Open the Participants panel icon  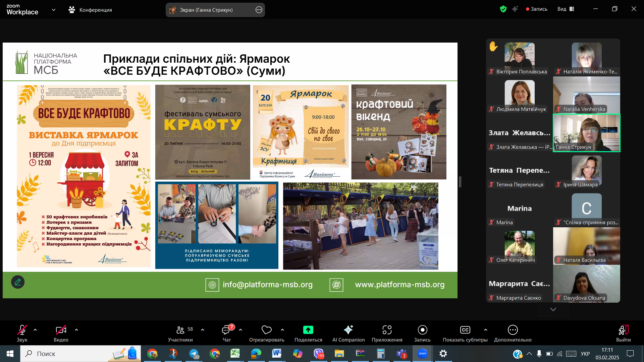[x=180, y=330]
